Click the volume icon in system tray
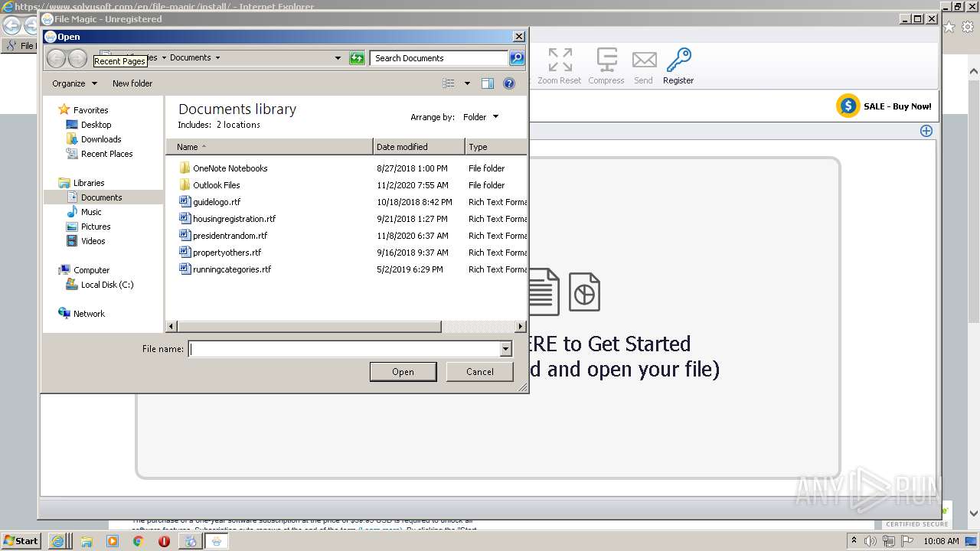 click(871, 541)
